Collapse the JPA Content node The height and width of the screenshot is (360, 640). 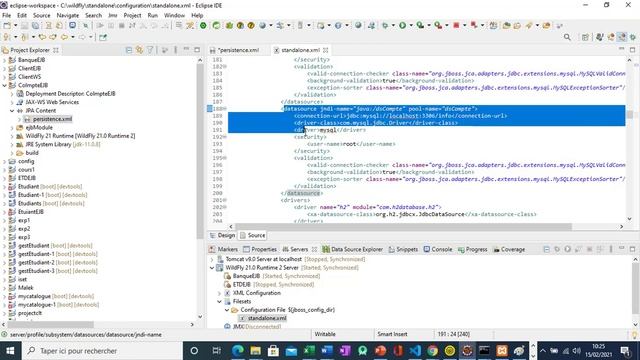12,111
